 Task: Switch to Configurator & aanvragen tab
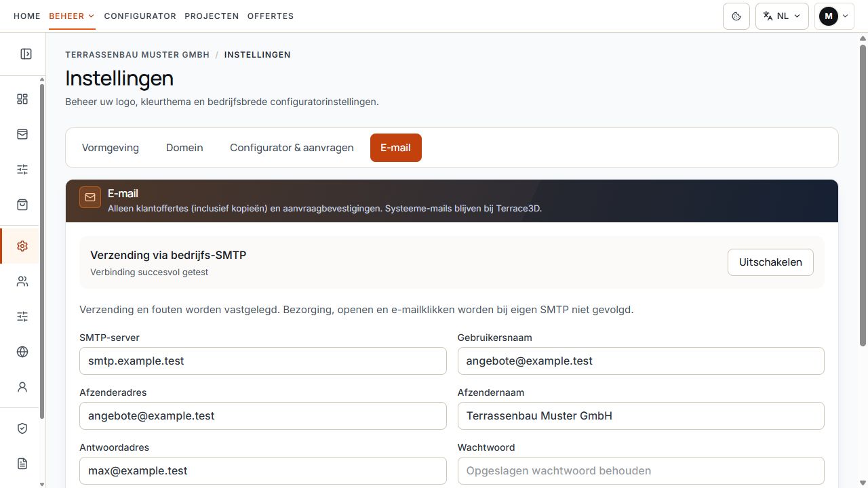[292, 148]
